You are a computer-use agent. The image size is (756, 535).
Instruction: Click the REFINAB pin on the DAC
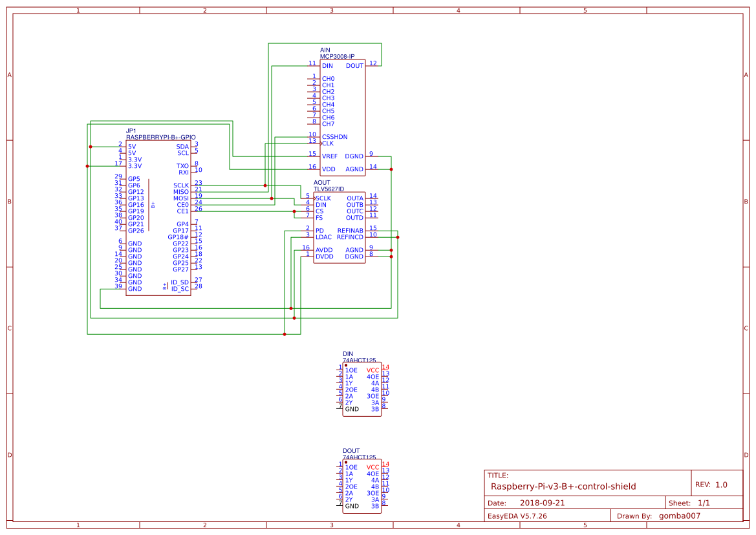click(x=350, y=231)
